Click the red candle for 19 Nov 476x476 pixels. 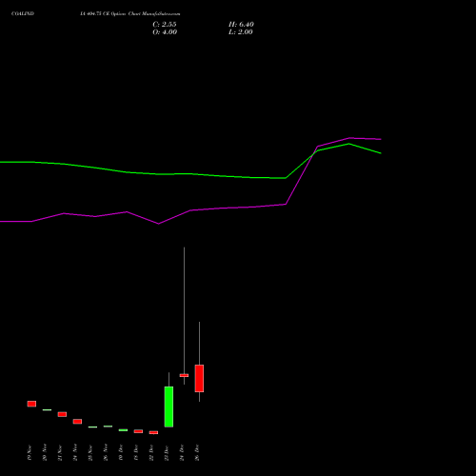pos(31,404)
